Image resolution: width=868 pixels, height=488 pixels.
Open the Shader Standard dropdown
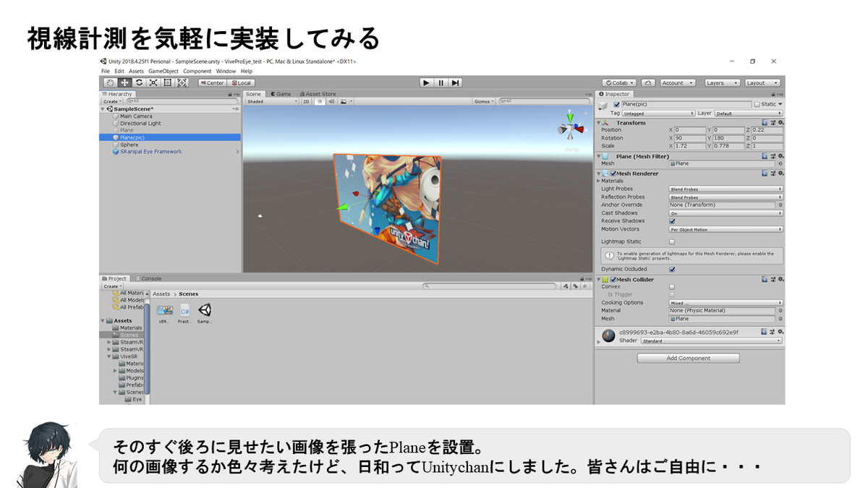(x=712, y=341)
